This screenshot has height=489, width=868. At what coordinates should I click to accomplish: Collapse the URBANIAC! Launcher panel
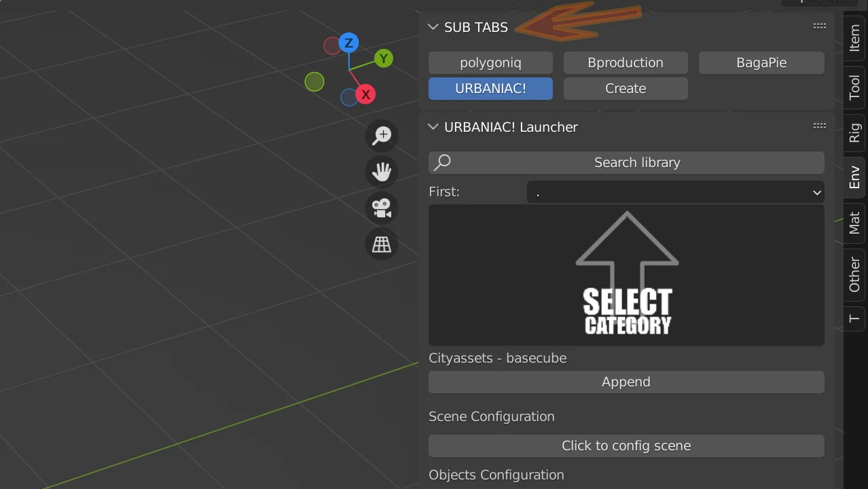tap(433, 127)
